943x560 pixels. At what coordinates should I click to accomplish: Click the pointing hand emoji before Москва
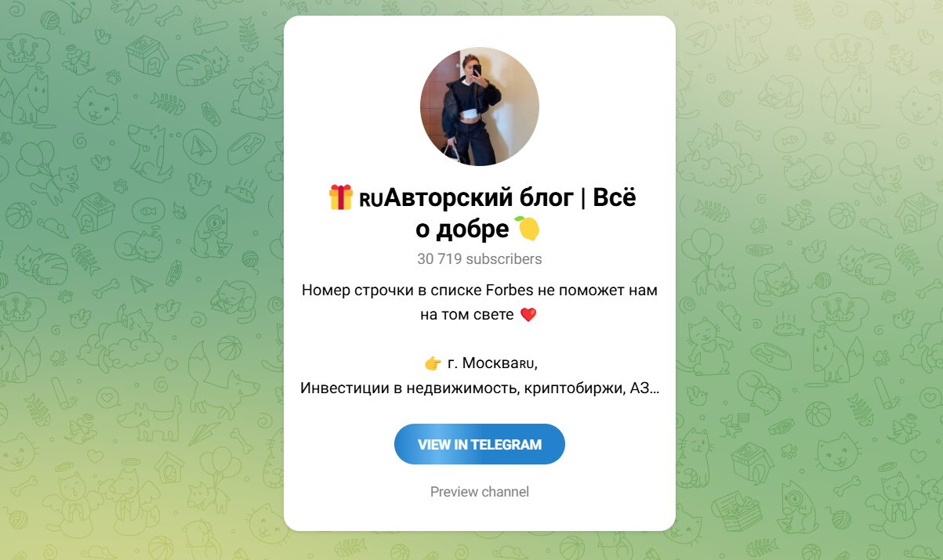pos(433,363)
